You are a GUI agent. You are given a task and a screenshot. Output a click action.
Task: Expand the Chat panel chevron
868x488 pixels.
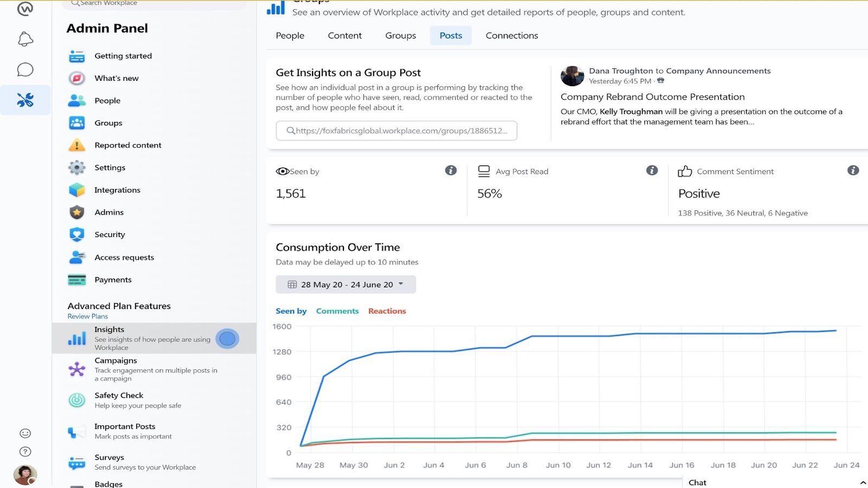click(863, 483)
